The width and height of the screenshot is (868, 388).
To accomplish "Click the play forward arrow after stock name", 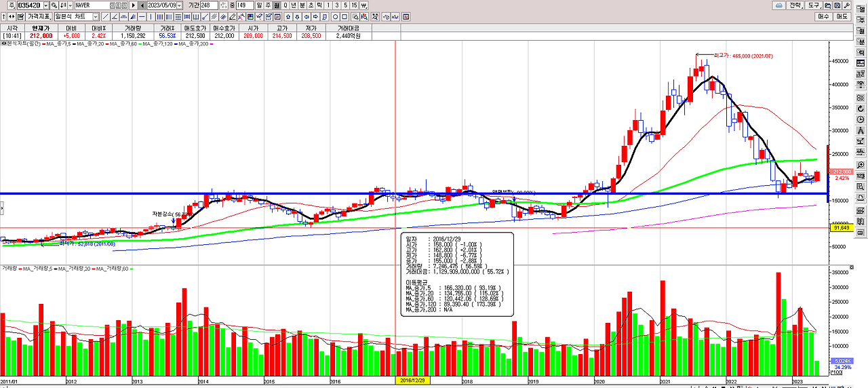I will 134,5.
